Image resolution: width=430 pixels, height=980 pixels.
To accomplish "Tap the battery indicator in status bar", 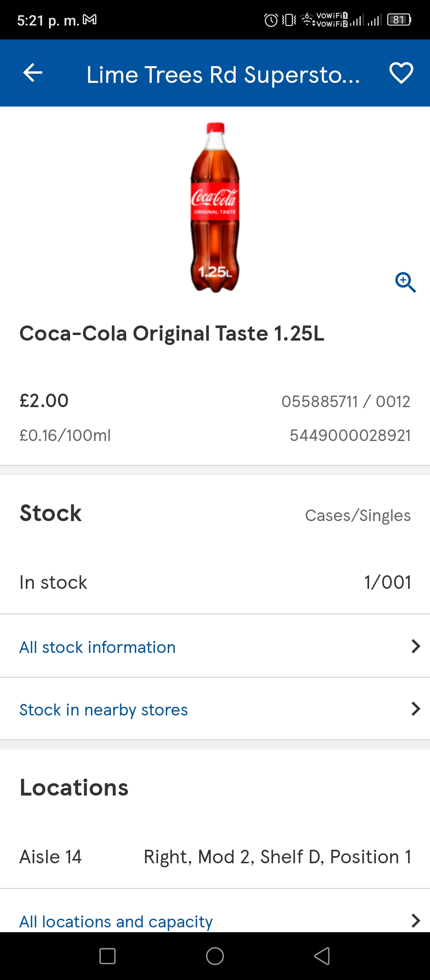I will tap(399, 20).
